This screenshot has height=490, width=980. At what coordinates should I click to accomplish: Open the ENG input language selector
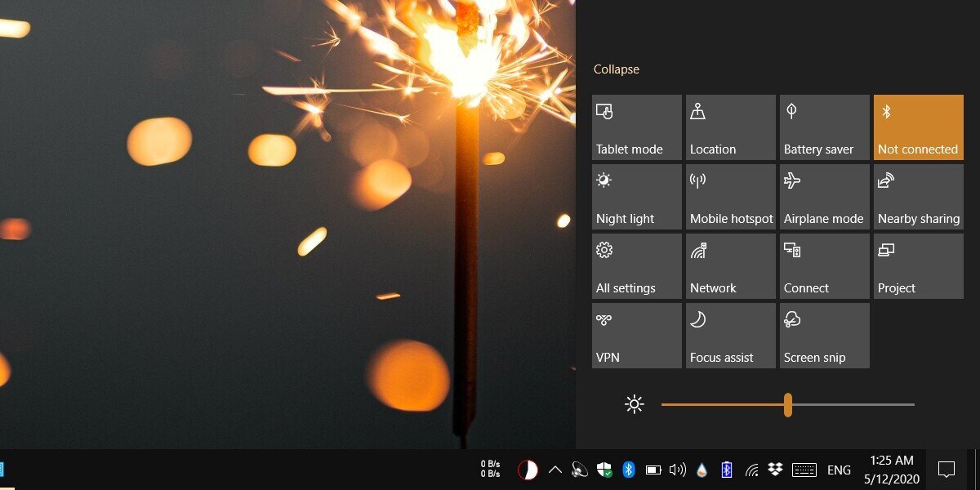click(839, 470)
